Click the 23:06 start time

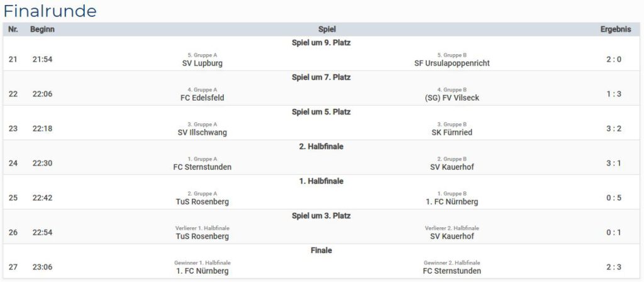pos(43,267)
